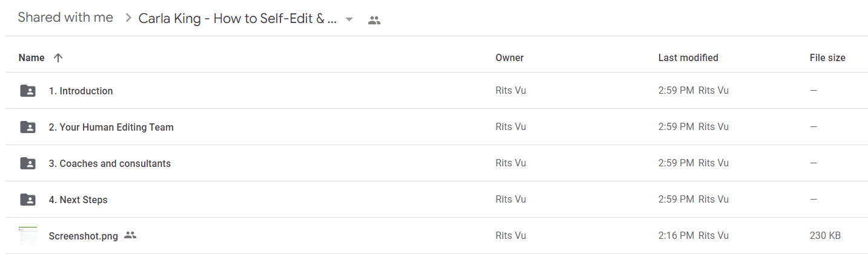Select the 1. Introduction folder row
This screenshot has width=868, height=254.
436,91
